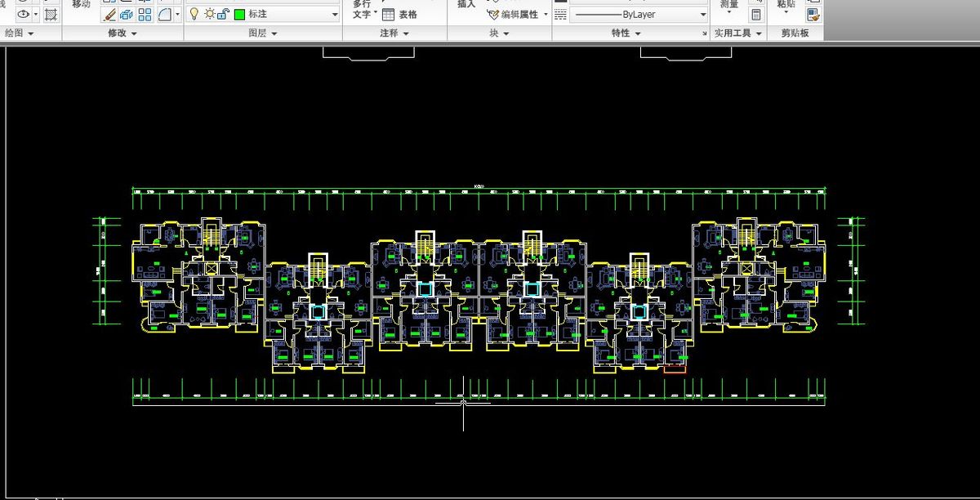The height and width of the screenshot is (500, 980).
Task: Toggle layer freeze sun icon
Action: [209, 14]
